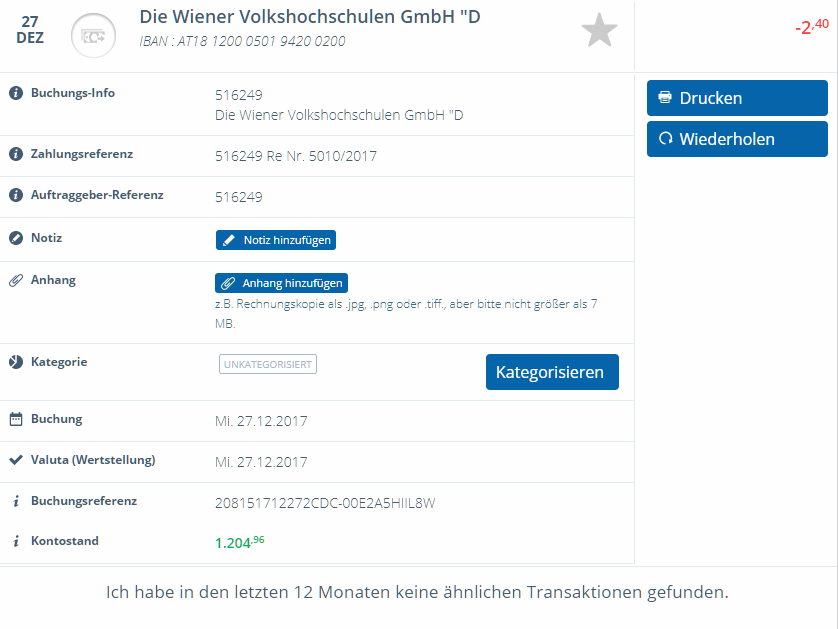
Task: Select recipient name Die Wiener Volkshochschulen GmbH
Action: point(310,17)
